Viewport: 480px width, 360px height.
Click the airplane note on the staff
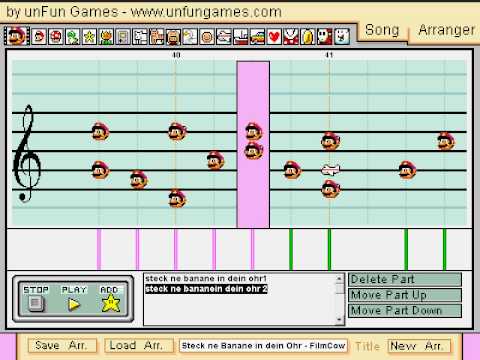point(330,170)
